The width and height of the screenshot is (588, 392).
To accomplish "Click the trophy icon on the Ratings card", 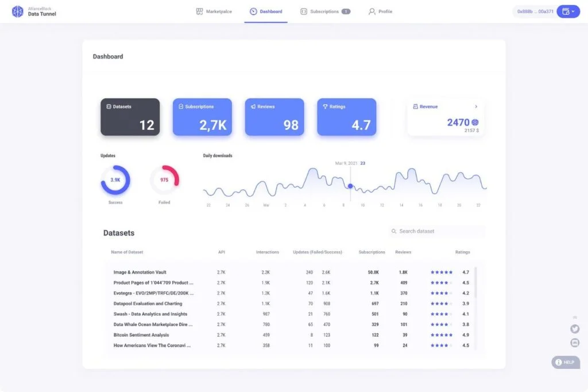I will click(324, 106).
